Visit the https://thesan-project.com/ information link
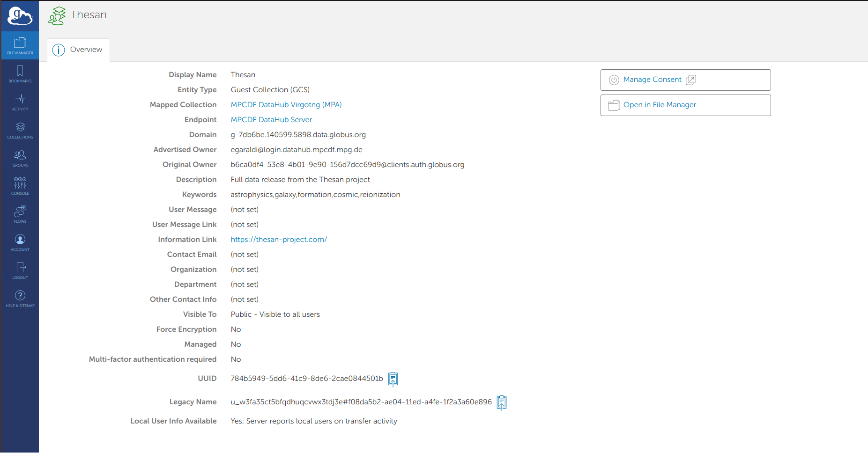 click(x=279, y=240)
